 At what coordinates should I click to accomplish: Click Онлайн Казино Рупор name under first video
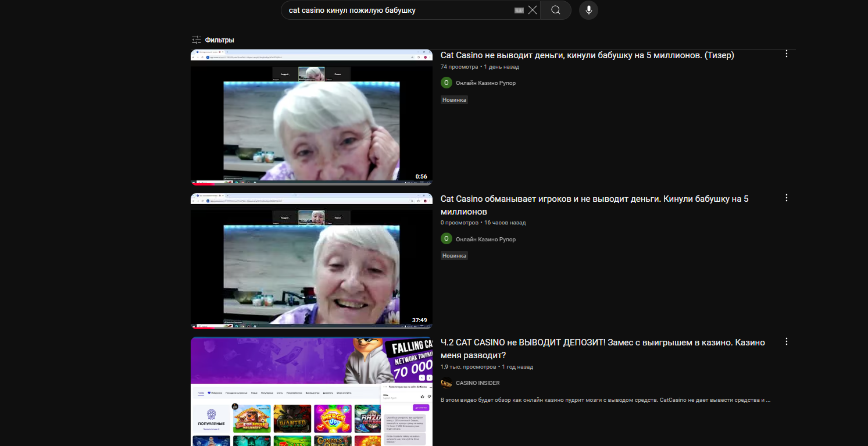point(485,83)
